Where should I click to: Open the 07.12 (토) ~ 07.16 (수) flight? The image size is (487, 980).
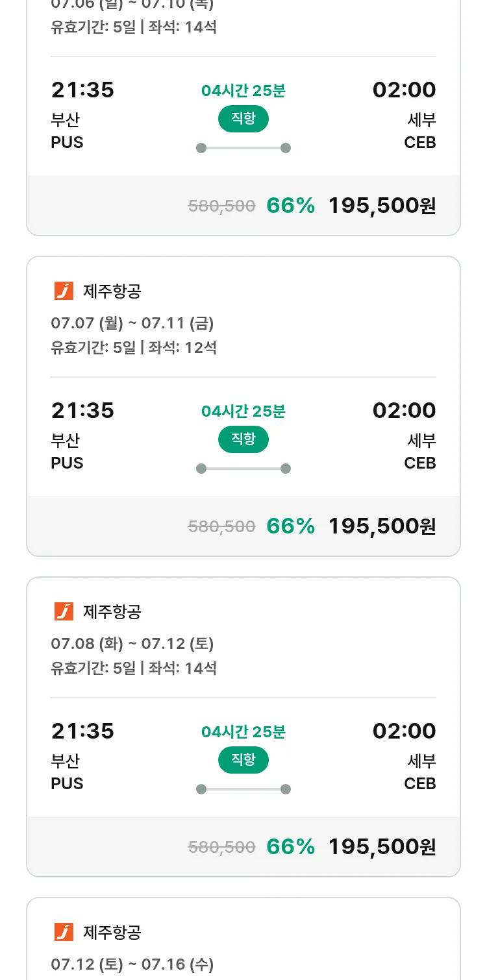click(243, 939)
